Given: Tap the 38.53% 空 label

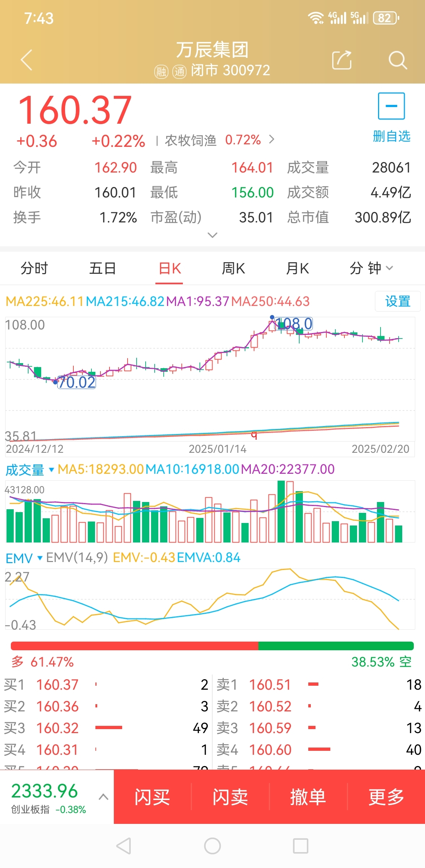Looking at the screenshot, I should (381, 662).
